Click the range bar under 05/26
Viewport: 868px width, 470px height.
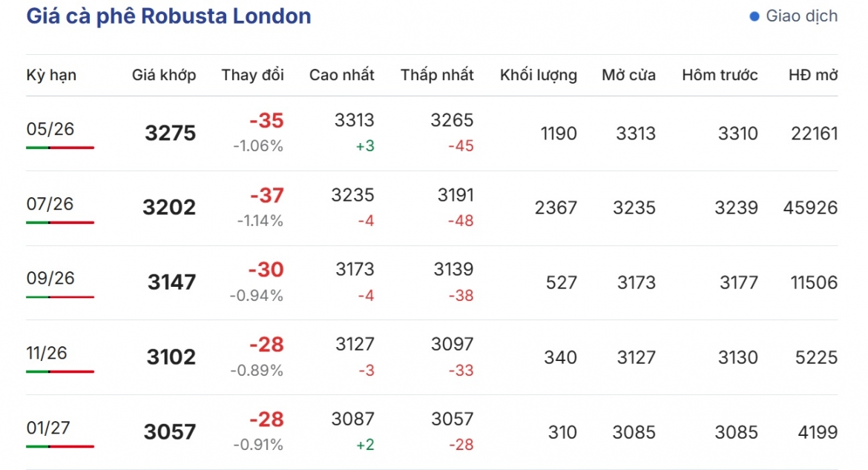pyautogui.click(x=60, y=148)
